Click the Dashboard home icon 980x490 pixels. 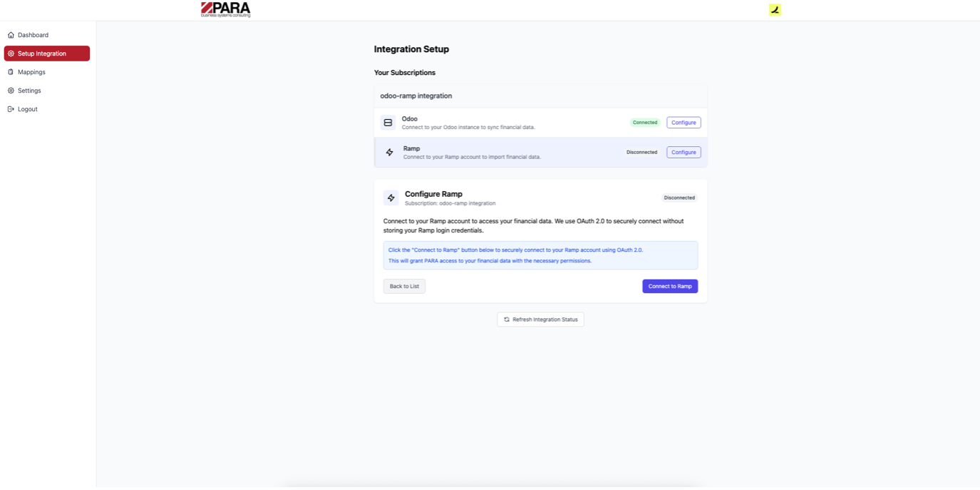11,35
